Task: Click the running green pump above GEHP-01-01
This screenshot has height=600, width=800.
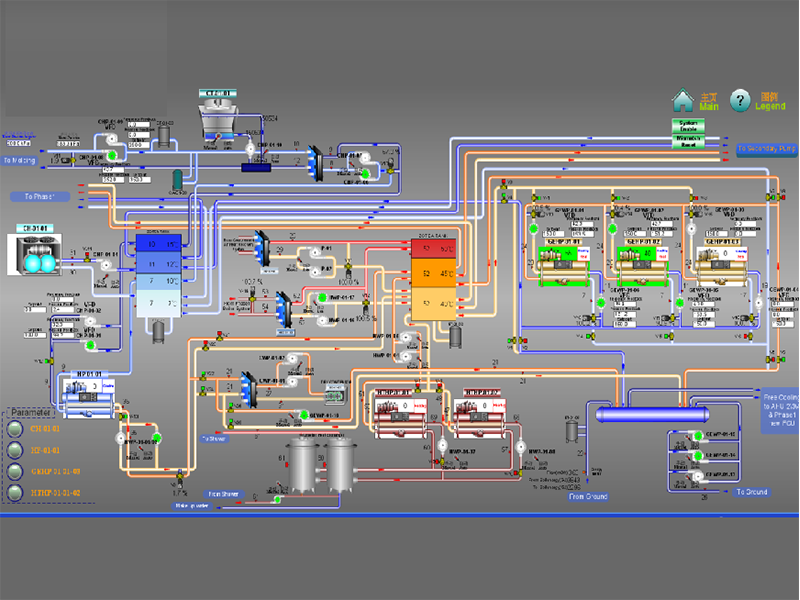Action: tap(534, 229)
